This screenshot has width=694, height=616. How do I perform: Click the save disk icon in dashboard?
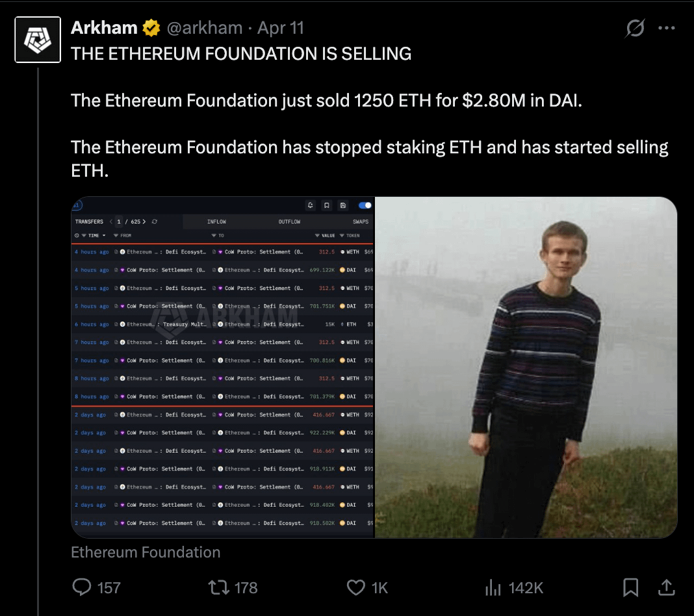(x=343, y=205)
